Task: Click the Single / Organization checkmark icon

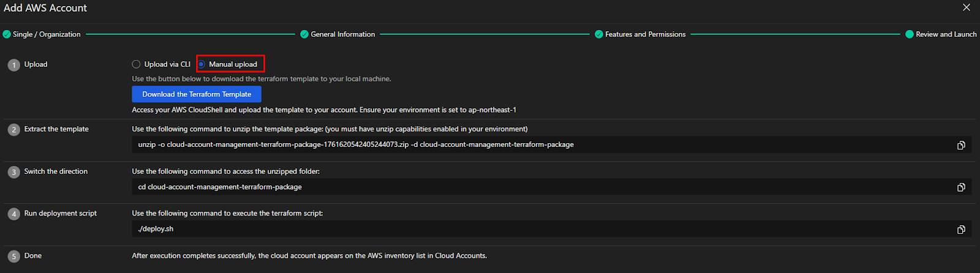Action: (7, 34)
